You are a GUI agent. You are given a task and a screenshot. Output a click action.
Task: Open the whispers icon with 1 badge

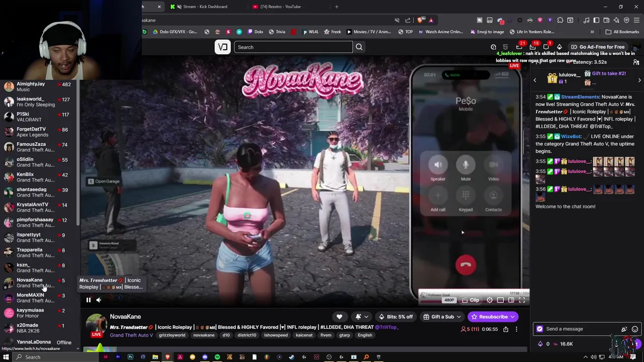[546, 47]
